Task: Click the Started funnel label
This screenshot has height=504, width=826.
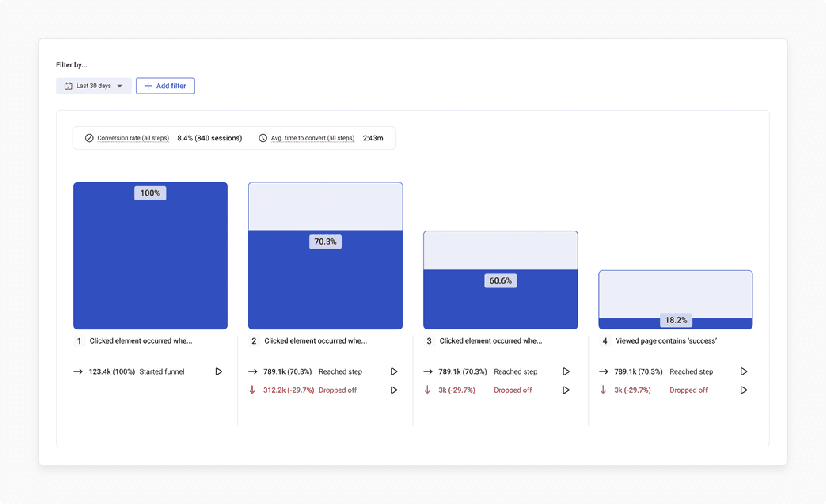Action: (x=162, y=372)
